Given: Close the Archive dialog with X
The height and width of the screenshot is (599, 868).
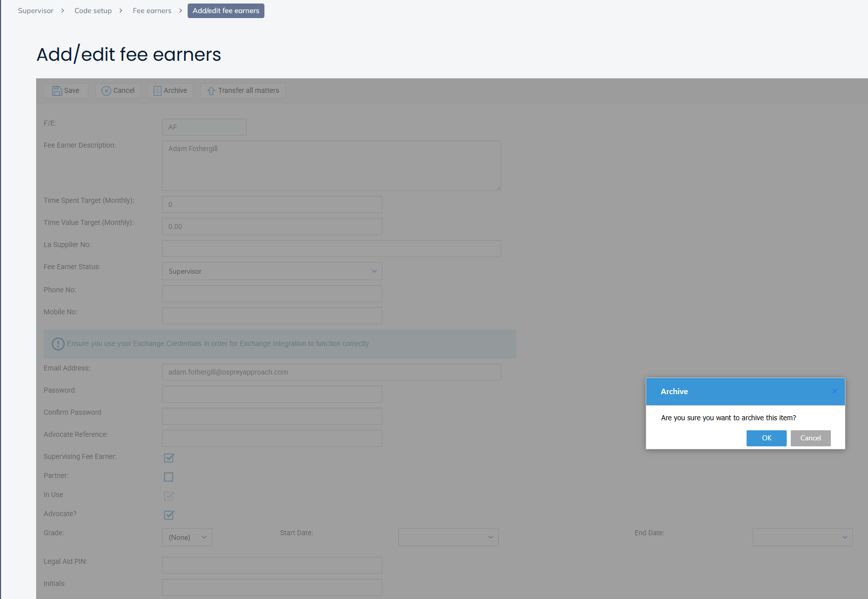Looking at the screenshot, I should point(834,392).
